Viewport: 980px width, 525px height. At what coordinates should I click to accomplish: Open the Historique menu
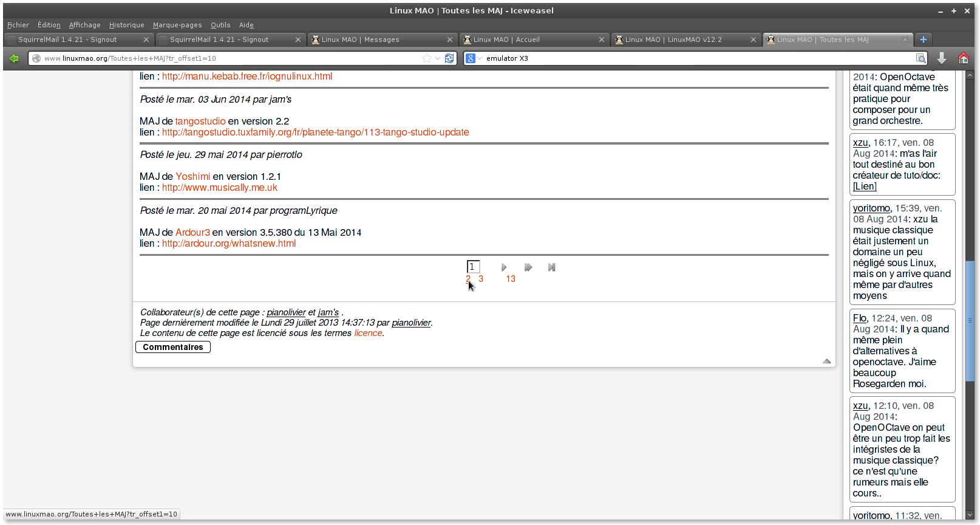point(127,25)
